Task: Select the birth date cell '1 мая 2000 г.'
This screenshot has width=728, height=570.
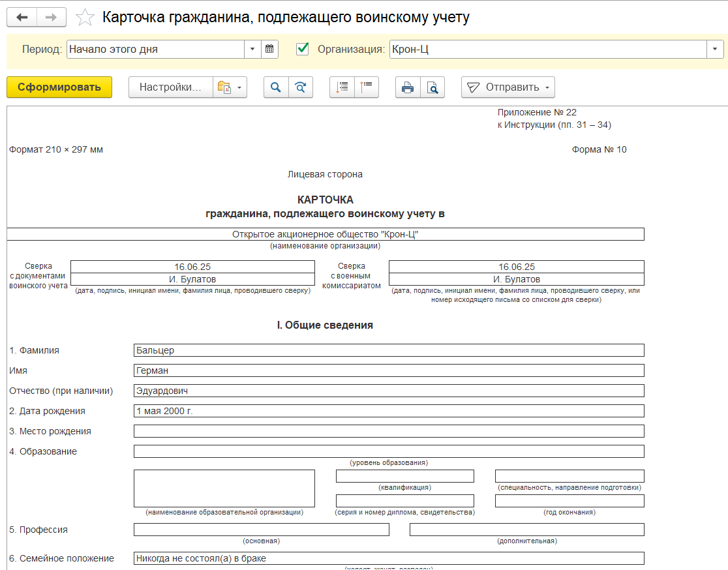Action: pyautogui.click(x=389, y=411)
